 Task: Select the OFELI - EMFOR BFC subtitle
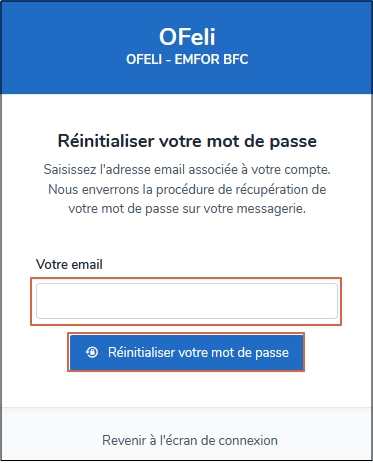(x=187, y=60)
